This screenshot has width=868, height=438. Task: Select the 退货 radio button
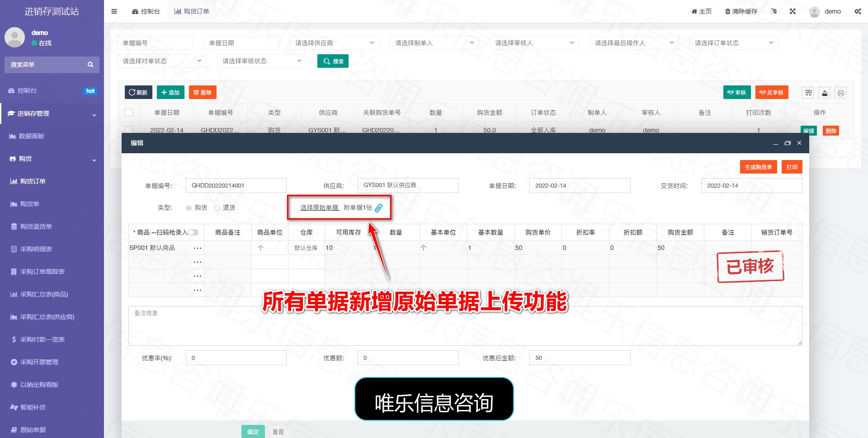217,208
